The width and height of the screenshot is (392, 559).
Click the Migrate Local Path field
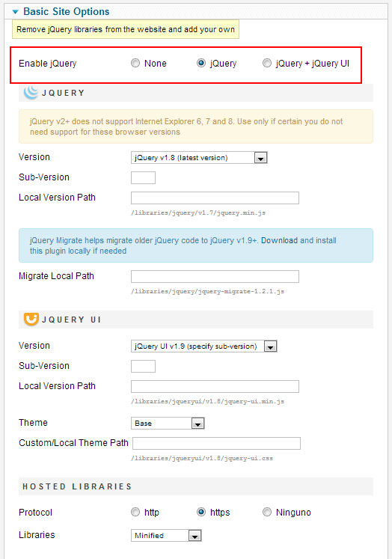coord(215,276)
